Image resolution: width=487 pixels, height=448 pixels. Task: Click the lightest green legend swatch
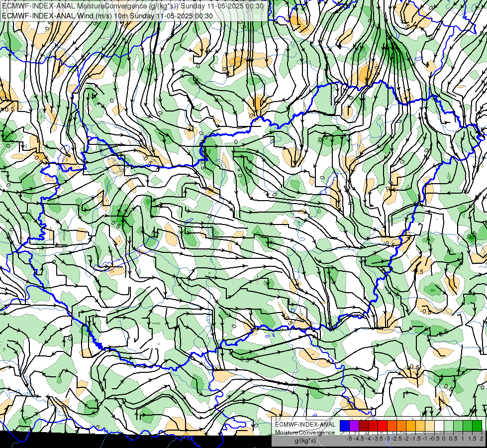(449, 426)
